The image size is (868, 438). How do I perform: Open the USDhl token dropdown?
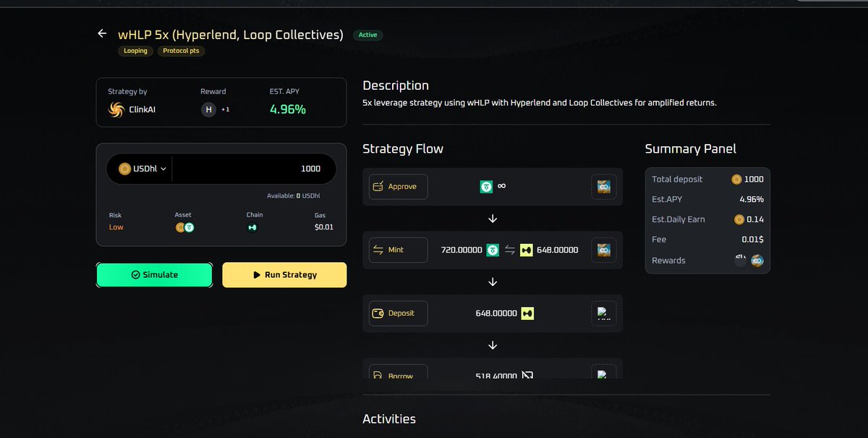pyautogui.click(x=142, y=169)
